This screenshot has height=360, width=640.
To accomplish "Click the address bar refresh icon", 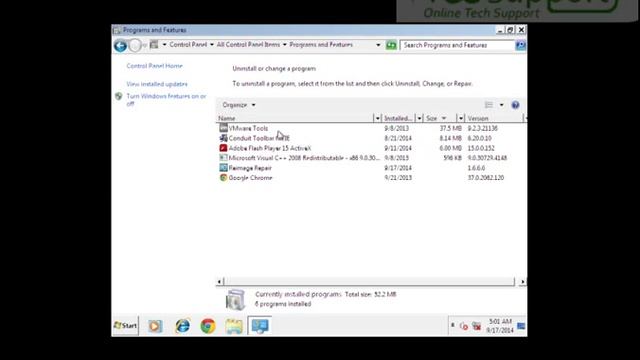I will pos(391,45).
